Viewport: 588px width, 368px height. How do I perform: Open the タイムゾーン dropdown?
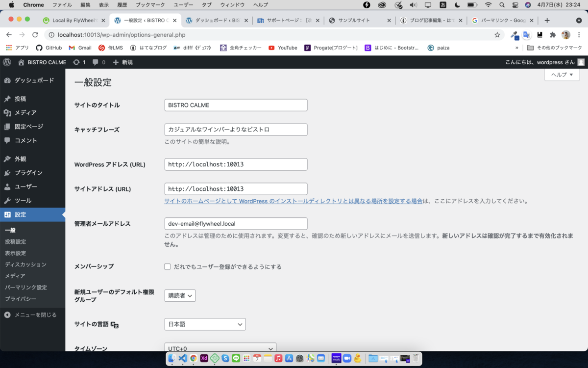click(x=220, y=347)
